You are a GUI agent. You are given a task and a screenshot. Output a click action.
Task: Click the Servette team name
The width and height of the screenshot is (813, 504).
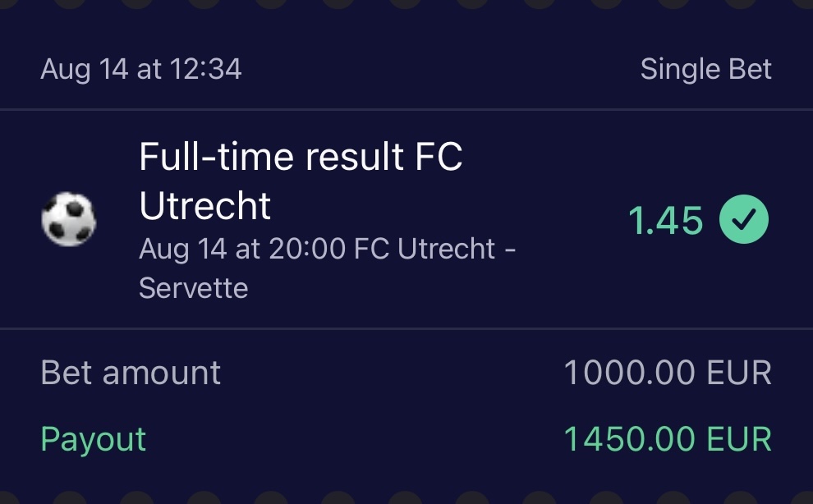click(193, 288)
